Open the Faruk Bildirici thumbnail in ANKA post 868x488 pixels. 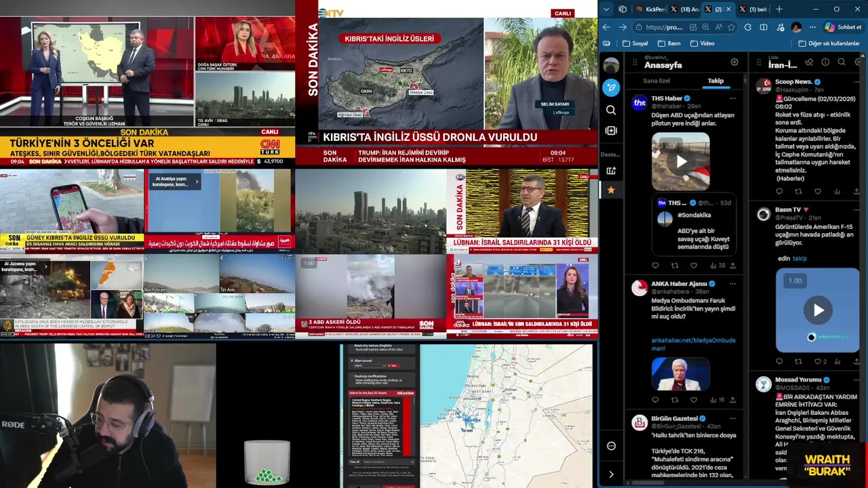pyautogui.click(x=681, y=374)
